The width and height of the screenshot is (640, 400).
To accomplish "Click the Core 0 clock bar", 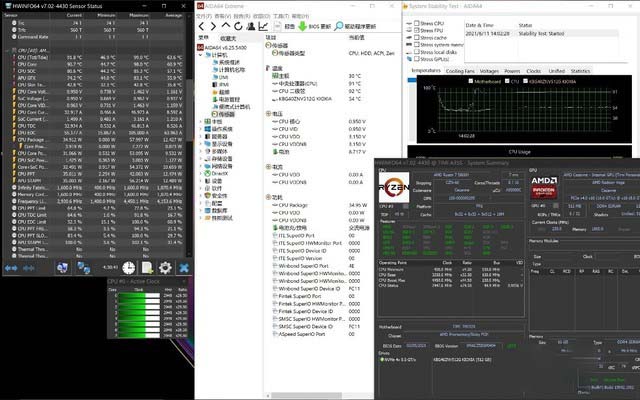I will (x=139, y=296).
